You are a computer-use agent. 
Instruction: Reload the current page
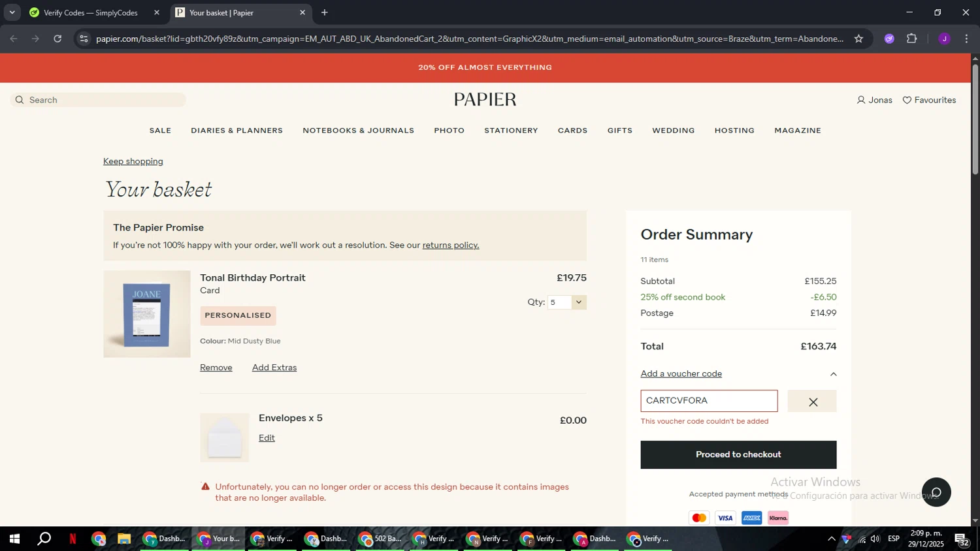pyautogui.click(x=57, y=39)
